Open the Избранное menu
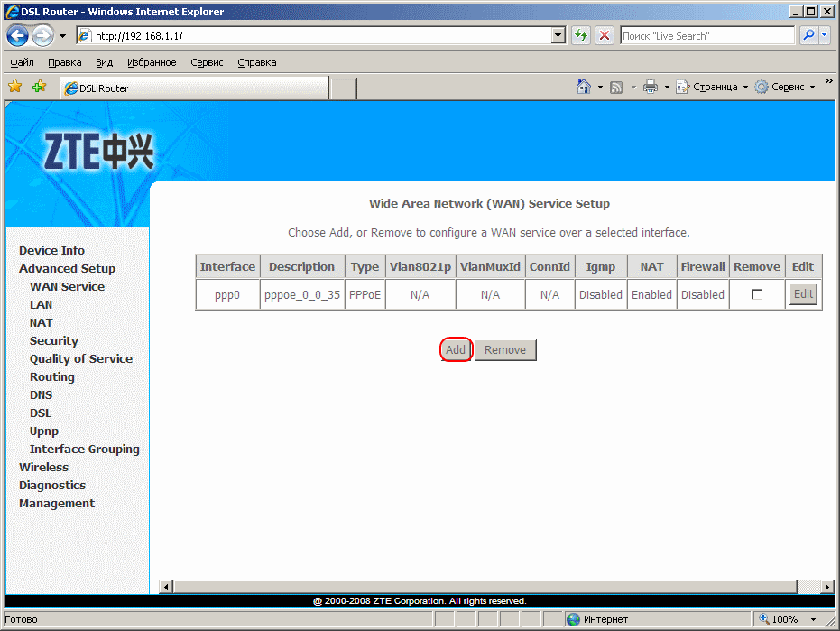Screen dimensions: 840x631 [x=152, y=62]
